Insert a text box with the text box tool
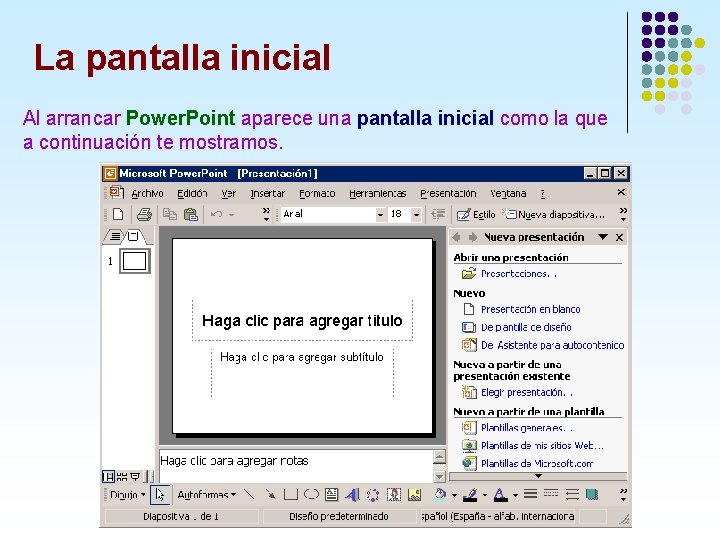720x540 pixels. coord(332,495)
